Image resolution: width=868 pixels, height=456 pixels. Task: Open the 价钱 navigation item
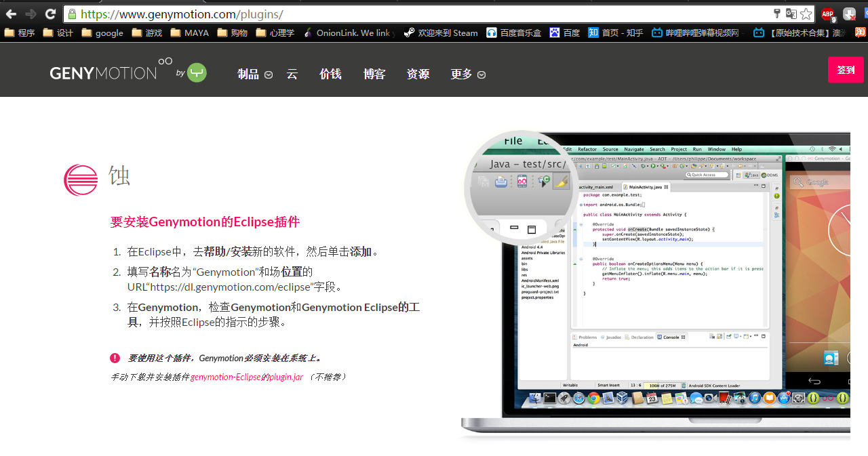tap(330, 75)
